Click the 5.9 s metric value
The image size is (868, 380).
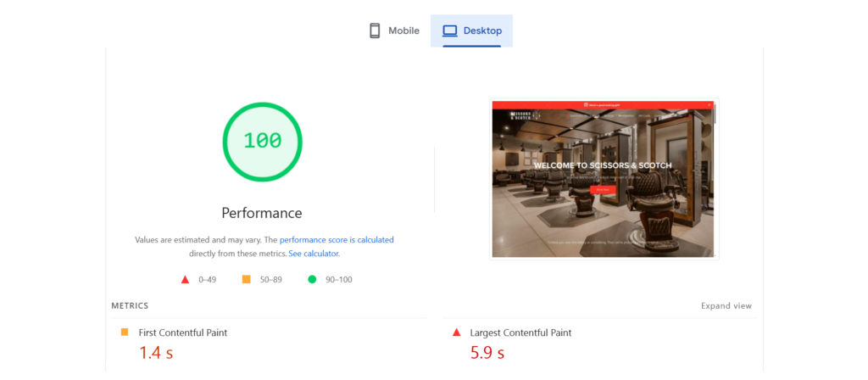pyautogui.click(x=487, y=353)
